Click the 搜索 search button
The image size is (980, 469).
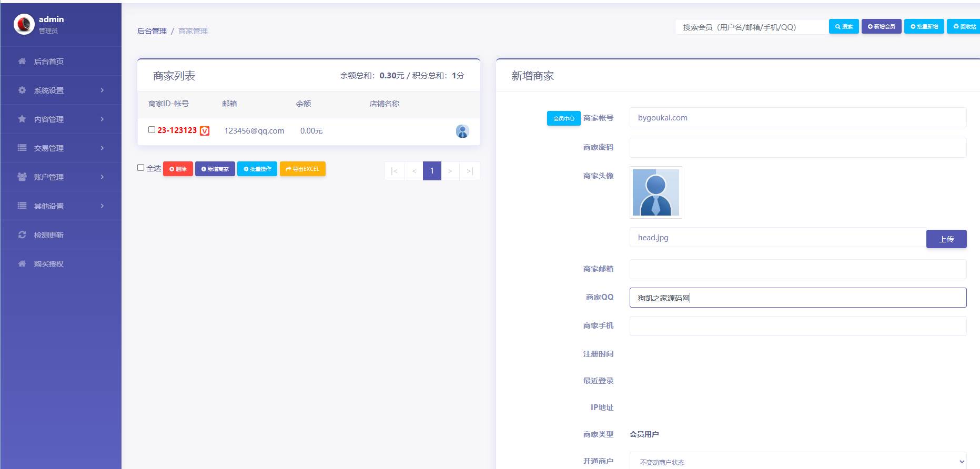pos(843,26)
